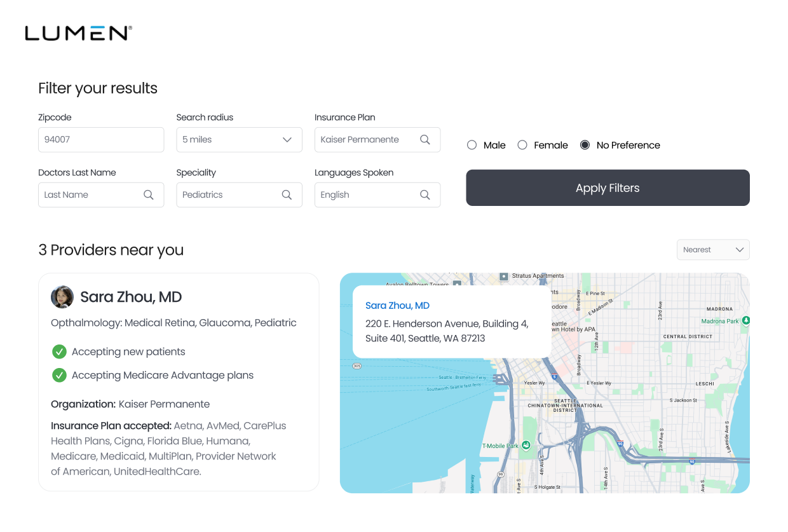The image size is (788, 532).
Task: Click 'Organization: Kaiser Permanente' text
Action: (130, 404)
